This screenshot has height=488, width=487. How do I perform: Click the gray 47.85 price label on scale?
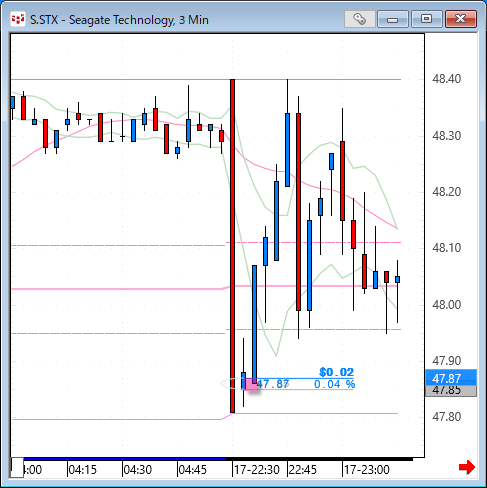451,391
